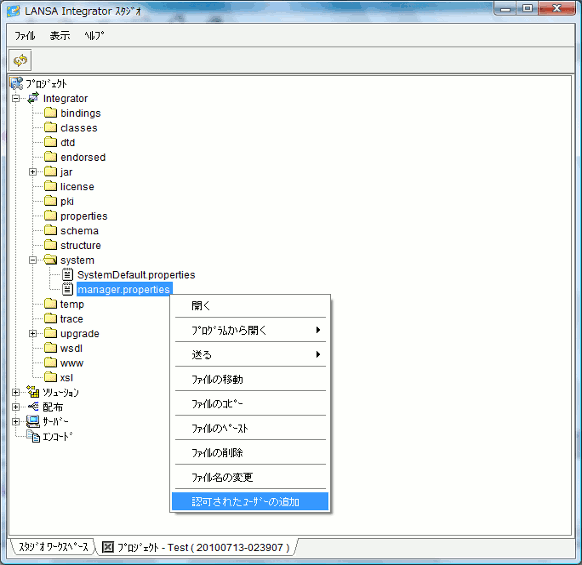Viewport: 582px width, 565px height.
Task: Click the サーバー computer icon
Action: click(33, 421)
